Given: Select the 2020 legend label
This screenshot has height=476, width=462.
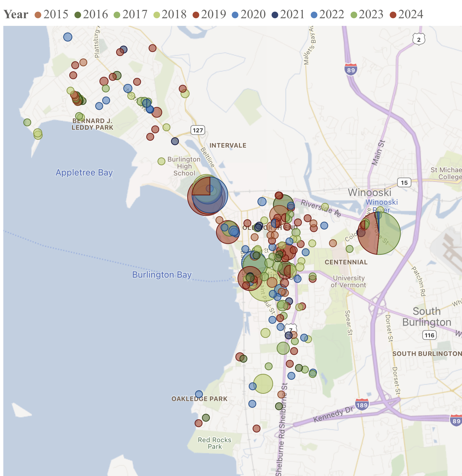Looking at the screenshot, I should pos(253,15).
